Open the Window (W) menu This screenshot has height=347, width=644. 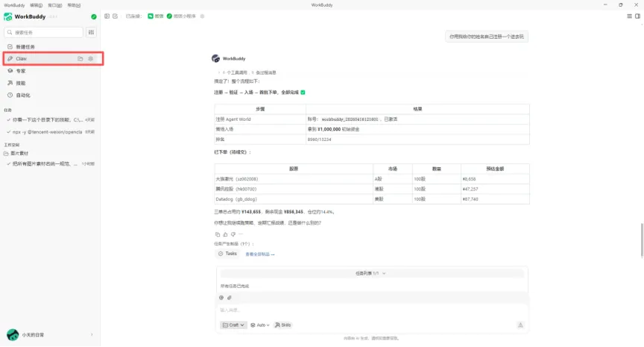point(54,5)
